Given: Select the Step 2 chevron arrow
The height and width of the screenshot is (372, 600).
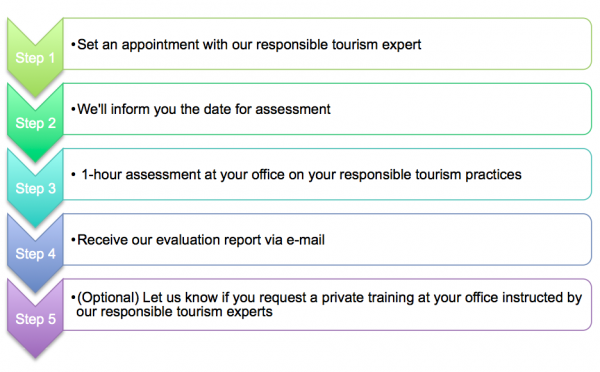Looking at the screenshot, I should click(x=35, y=122).
